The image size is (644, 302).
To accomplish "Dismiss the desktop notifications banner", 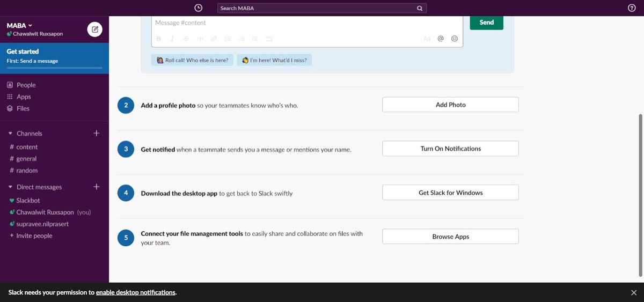I will (634, 292).
